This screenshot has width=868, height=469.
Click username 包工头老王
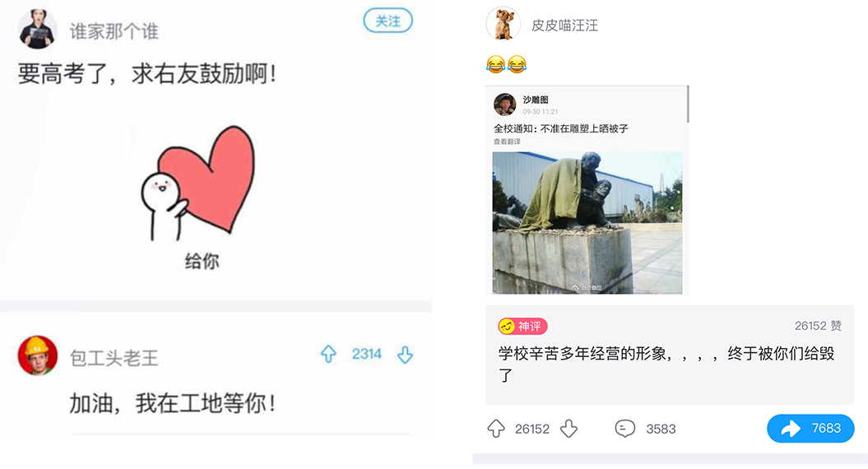114,358
